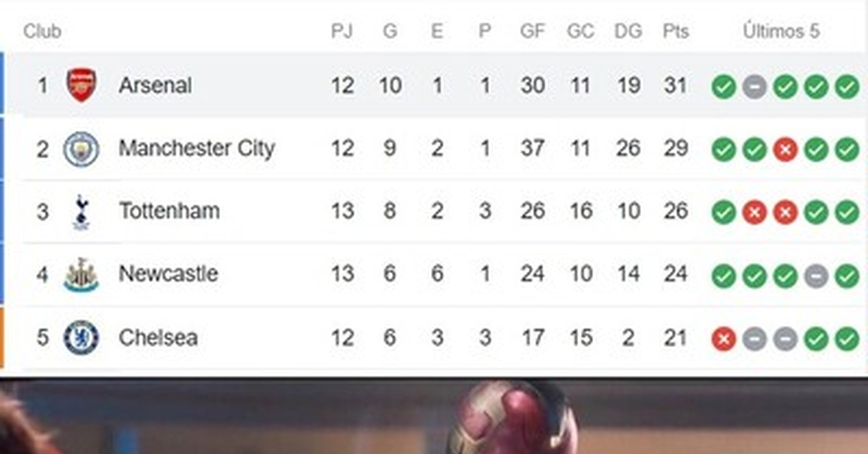Open the Arsenal team link
Screen dimensions: 868x454
coord(155,85)
